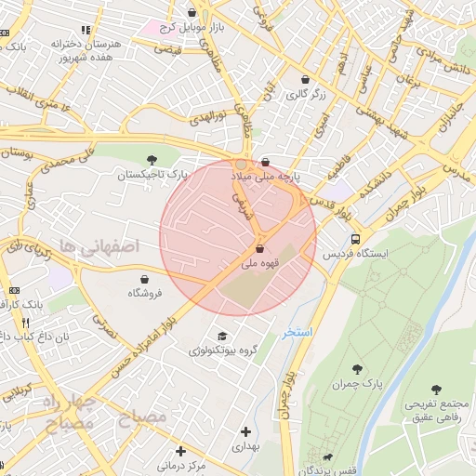Select the قهوه ملی shop marker
The image size is (476, 476).
259,248
